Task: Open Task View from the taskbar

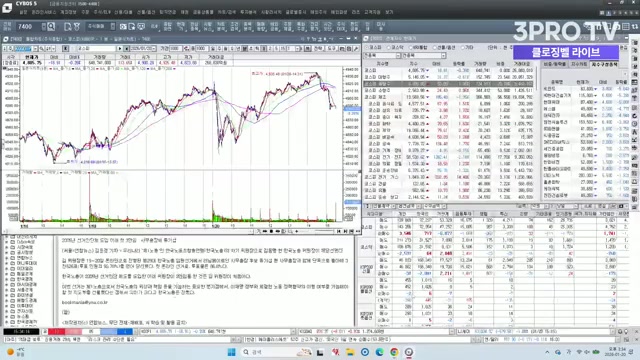Action: pyautogui.click(x=320, y=352)
